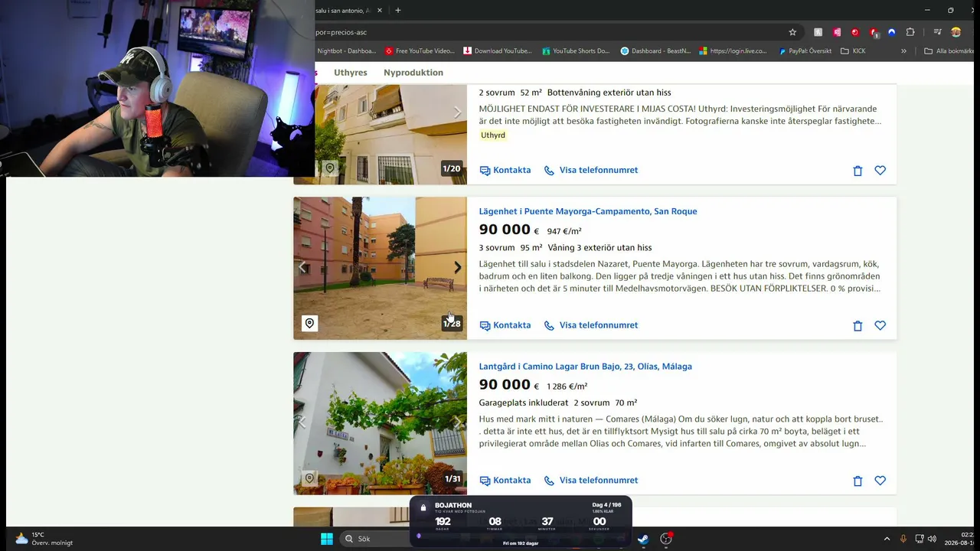
Task: Open the Dashboard - BeastN bookmark
Action: click(x=655, y=51)
